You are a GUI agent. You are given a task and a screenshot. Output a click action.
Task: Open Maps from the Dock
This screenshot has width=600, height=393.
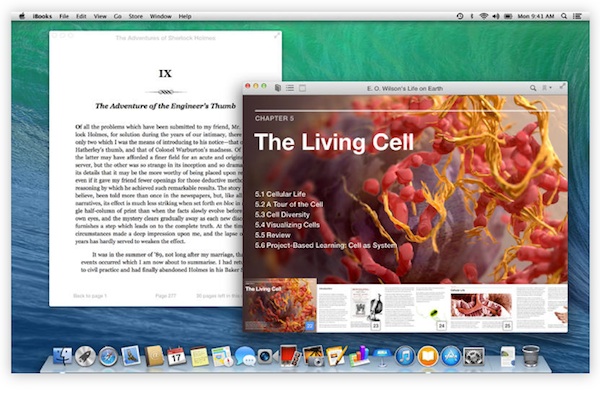[222, 357]
